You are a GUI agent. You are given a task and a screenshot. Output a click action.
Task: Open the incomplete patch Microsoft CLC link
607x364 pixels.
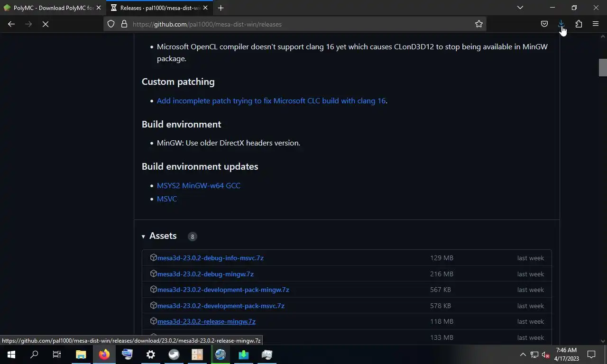point(271,101)
